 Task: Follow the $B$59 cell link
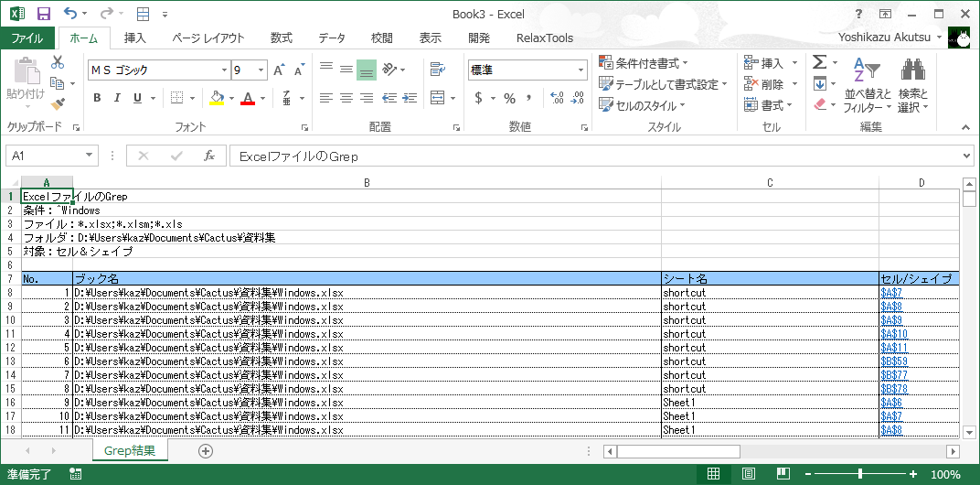(x=893, y=361)
